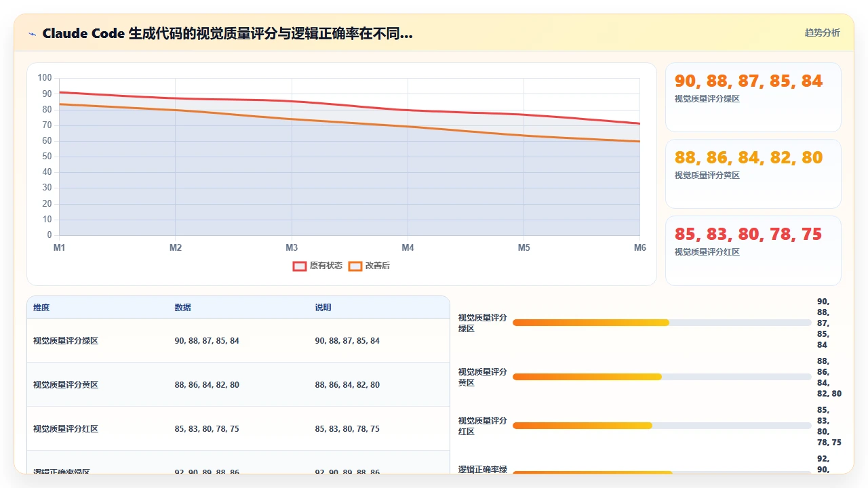Click the 0 y-axis tick label
Viewport: 868px width, 488px height.
50,235
